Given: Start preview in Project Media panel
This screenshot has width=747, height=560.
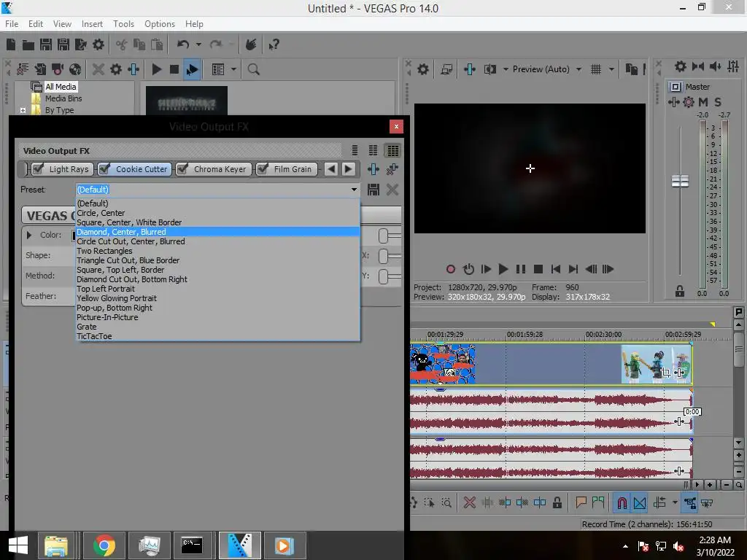Looking at the screenshot, I should click(156, 69).
